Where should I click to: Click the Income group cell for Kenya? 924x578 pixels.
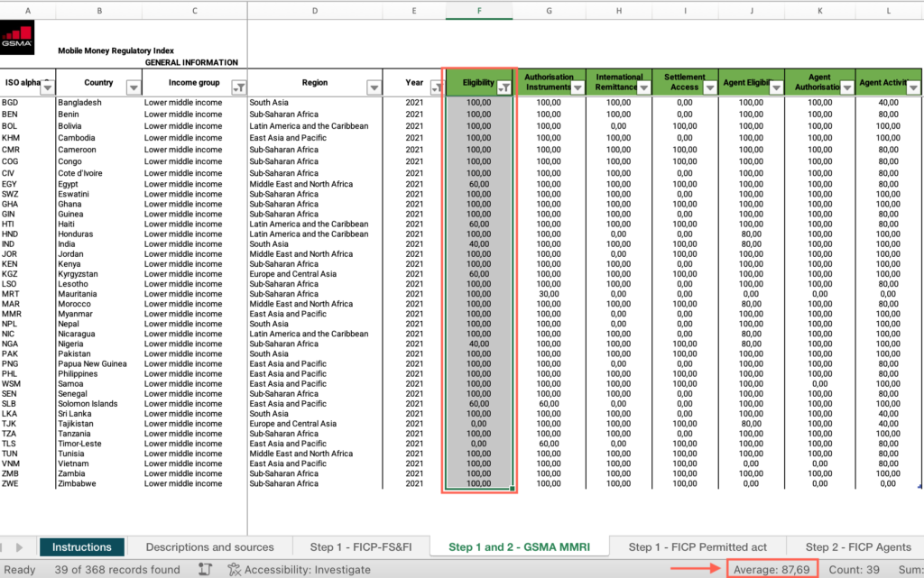pos(195,264)
